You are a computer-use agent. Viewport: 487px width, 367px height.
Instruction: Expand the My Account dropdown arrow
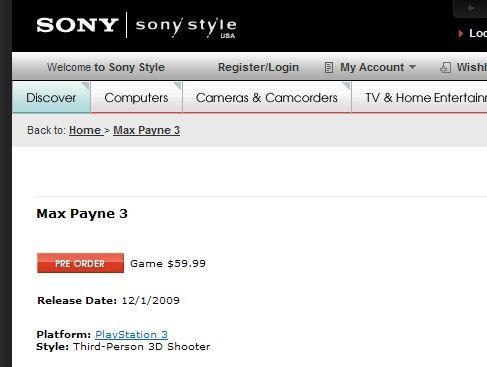click(x=412, y=67)
